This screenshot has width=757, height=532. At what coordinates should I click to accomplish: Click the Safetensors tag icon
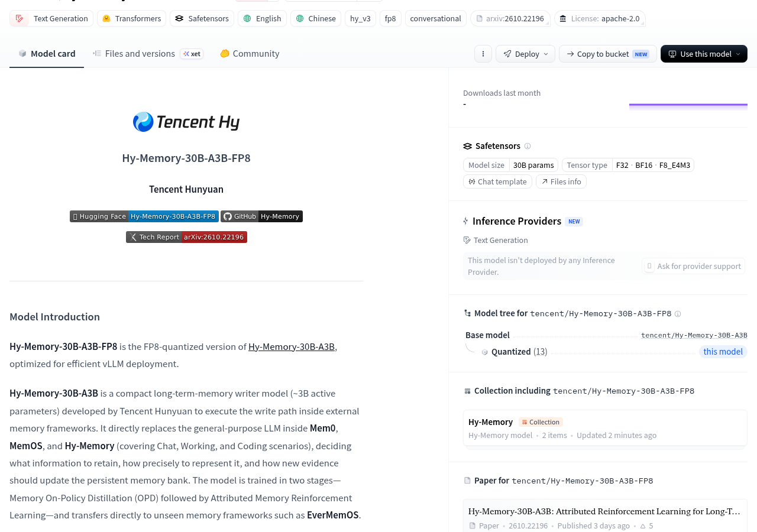point(179,18)
